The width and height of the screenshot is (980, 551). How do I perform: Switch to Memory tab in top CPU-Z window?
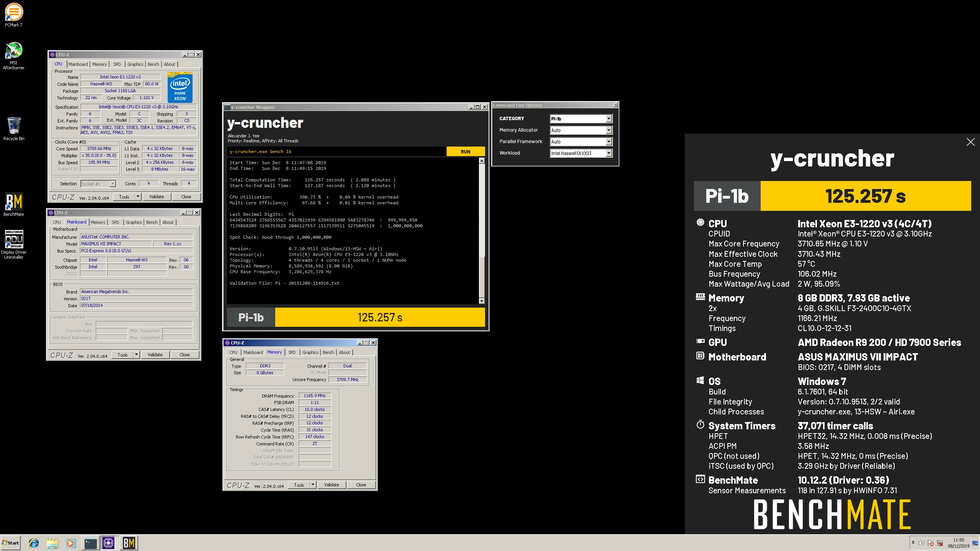pos(100,64)
